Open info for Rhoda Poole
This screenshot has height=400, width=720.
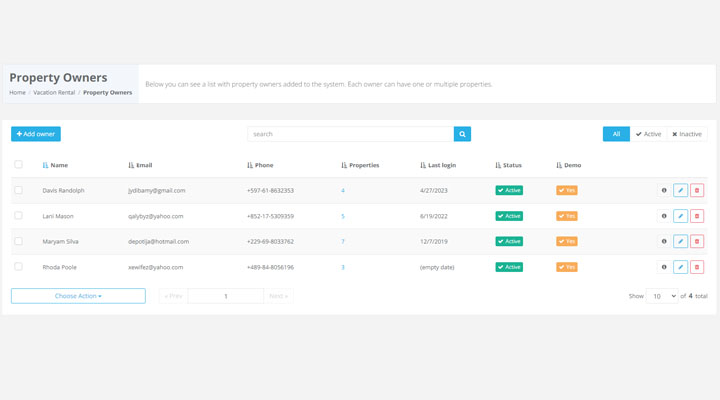click(664, 267)
